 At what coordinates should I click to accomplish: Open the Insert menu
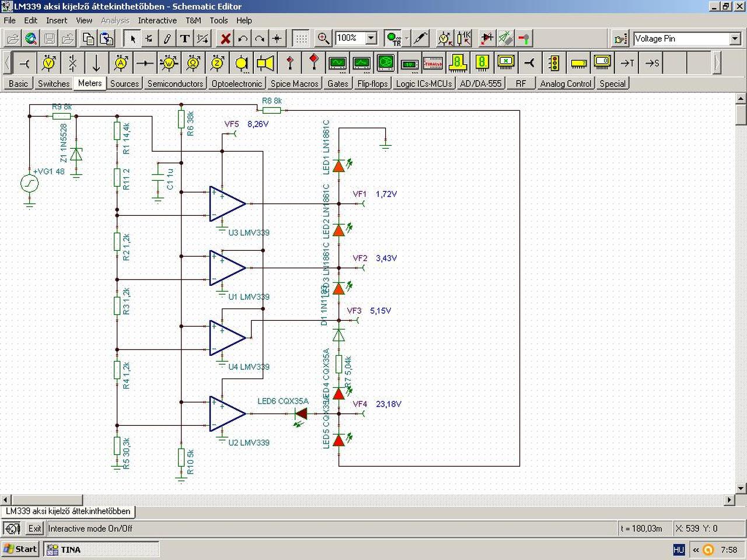coord(57,20)
